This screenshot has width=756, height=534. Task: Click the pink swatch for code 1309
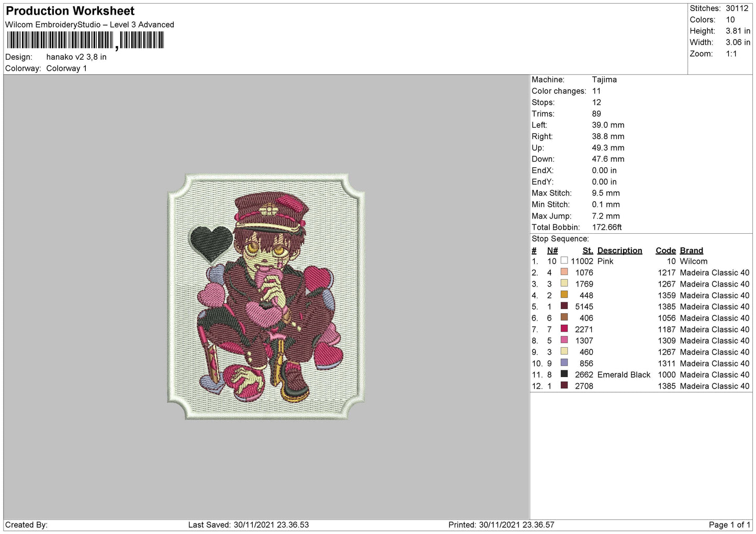point(564,340)
